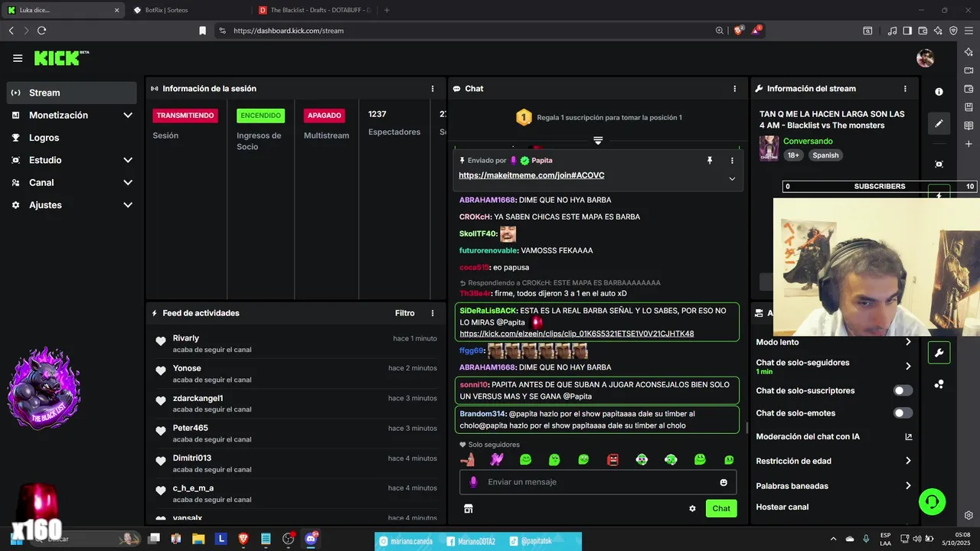Viewport: 980px width, 551px height.
Task: Open the Modo lento setting
Action: coord(834,342)
